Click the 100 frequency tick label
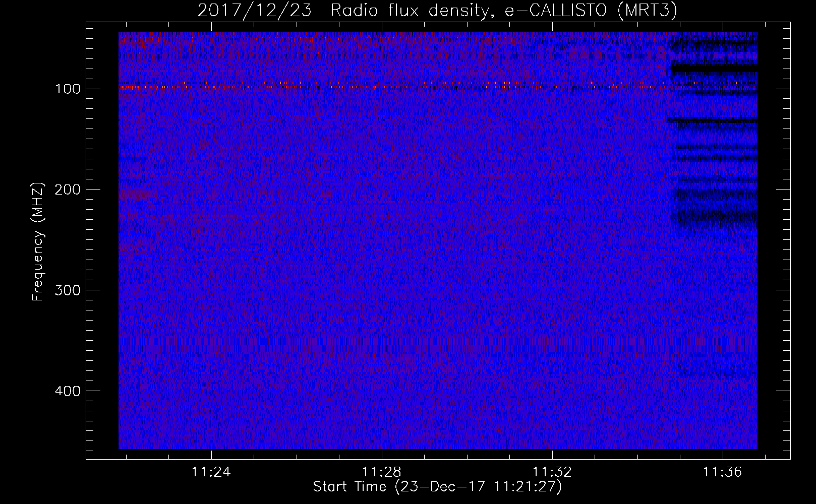This screenshot has width=816, height=504. (68, 89)
